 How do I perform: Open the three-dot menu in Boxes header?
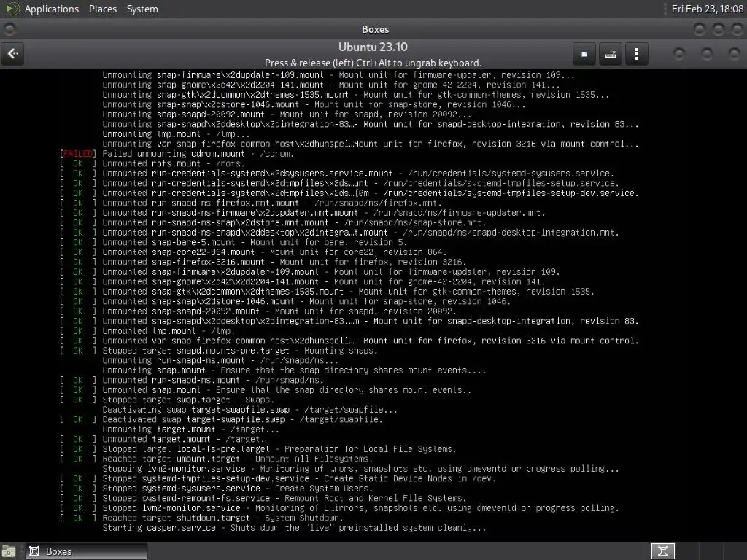(636, 54)
